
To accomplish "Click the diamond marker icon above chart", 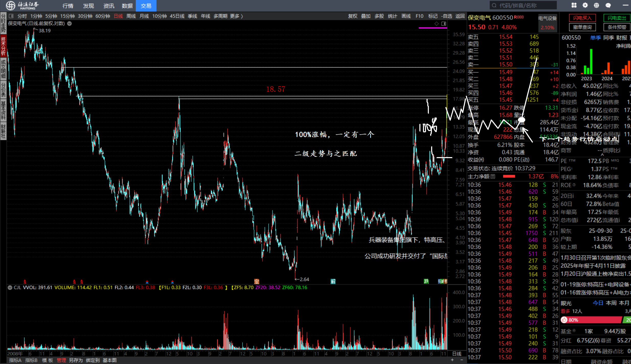I will click(437, 24).
